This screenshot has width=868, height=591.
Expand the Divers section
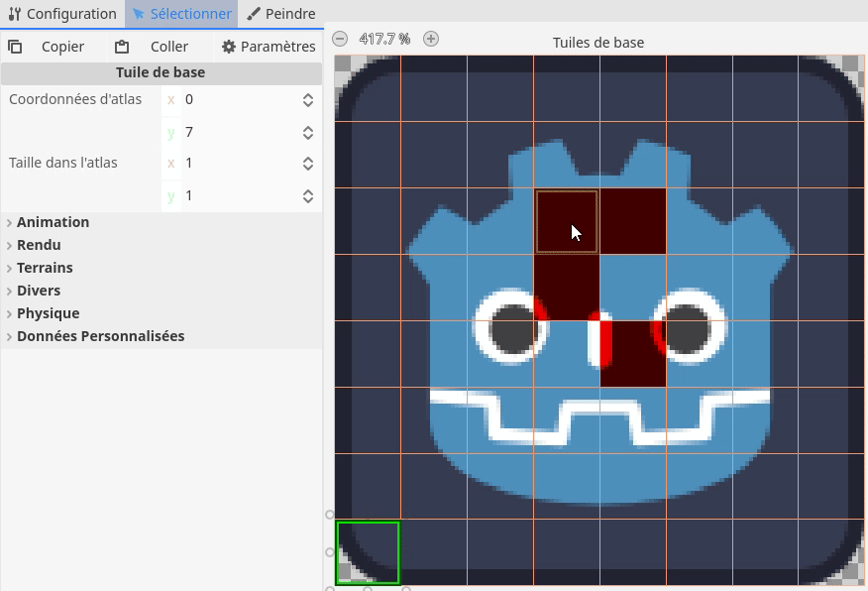(162, 291)
